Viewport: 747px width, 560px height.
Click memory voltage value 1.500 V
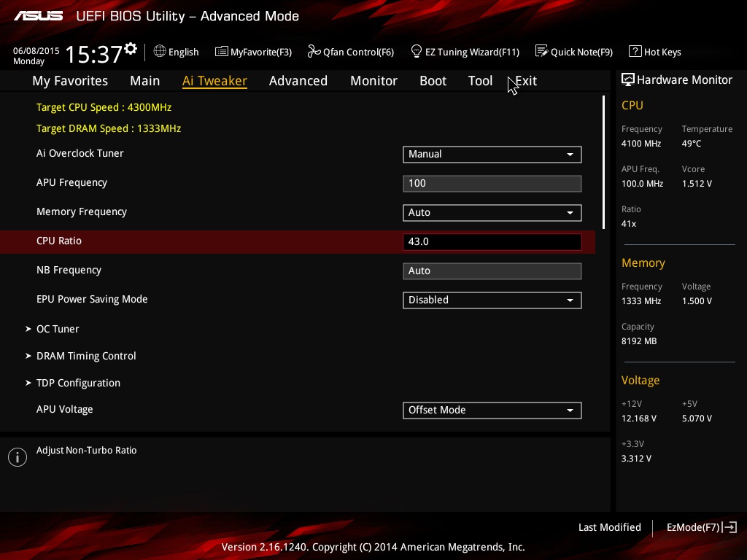(697, 301)
